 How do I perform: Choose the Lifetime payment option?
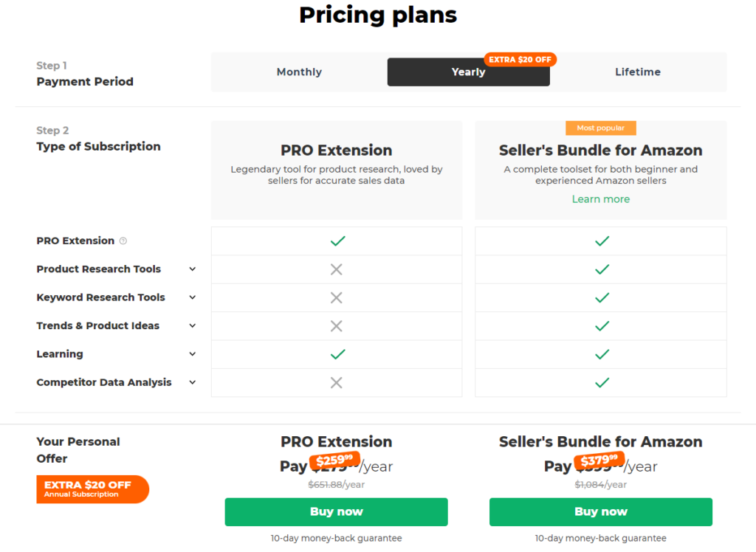637,72
